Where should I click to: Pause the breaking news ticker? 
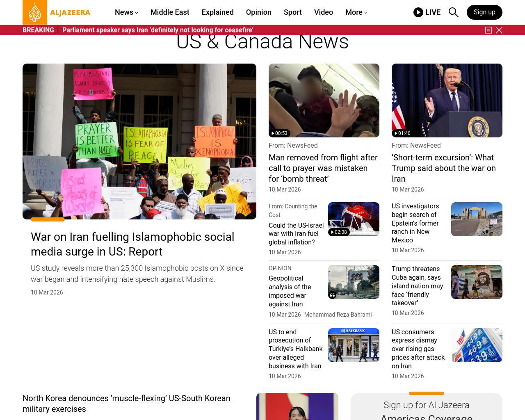pyautogui.click(x=488, y=30)
